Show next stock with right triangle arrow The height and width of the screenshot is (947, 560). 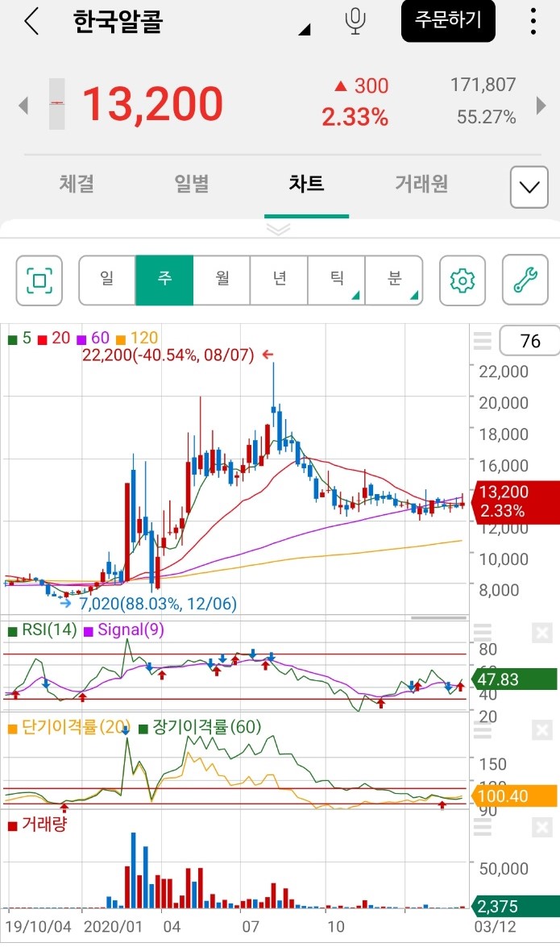coord(541,106)
